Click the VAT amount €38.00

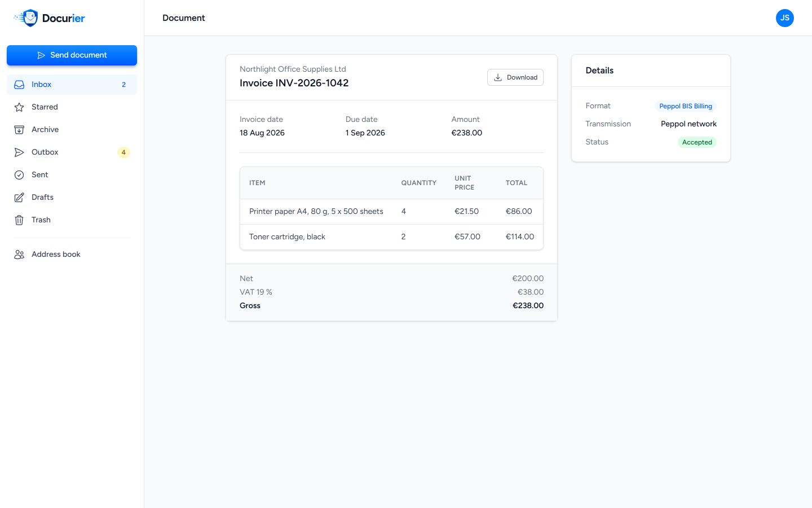point(531,292)
